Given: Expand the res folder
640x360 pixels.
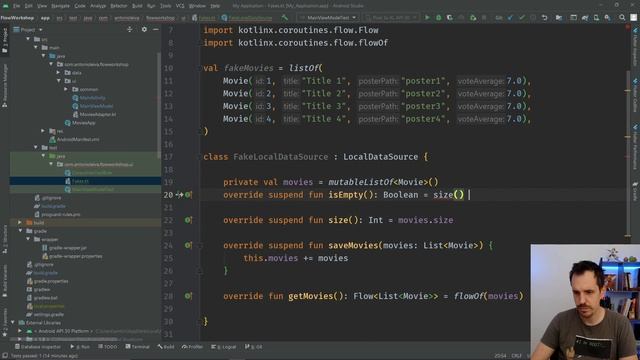Looking at the screenshot, I should tap(43, 131).
